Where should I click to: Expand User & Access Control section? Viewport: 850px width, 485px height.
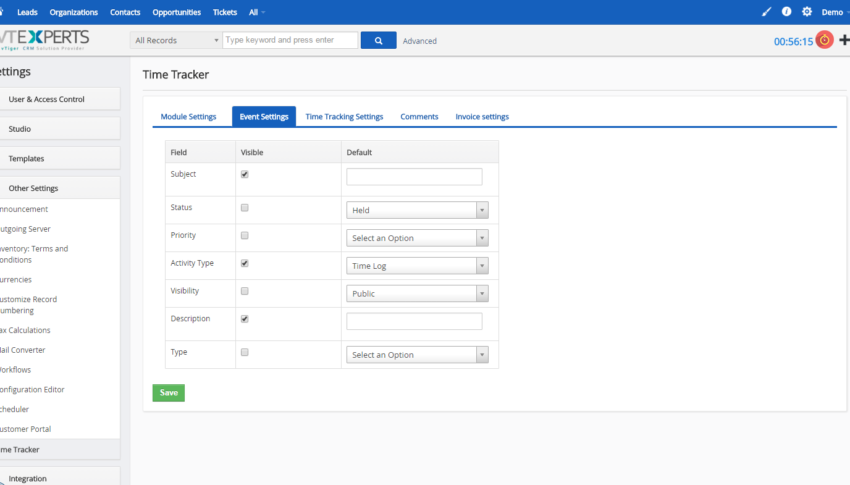[60, 99]
